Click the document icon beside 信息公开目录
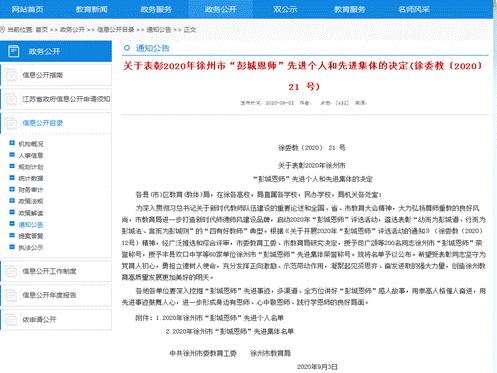 [11, 123]
